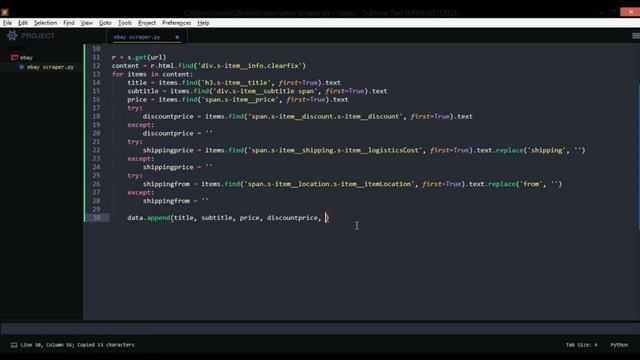
Task: Open the Help menu
Action: (203, 23)
